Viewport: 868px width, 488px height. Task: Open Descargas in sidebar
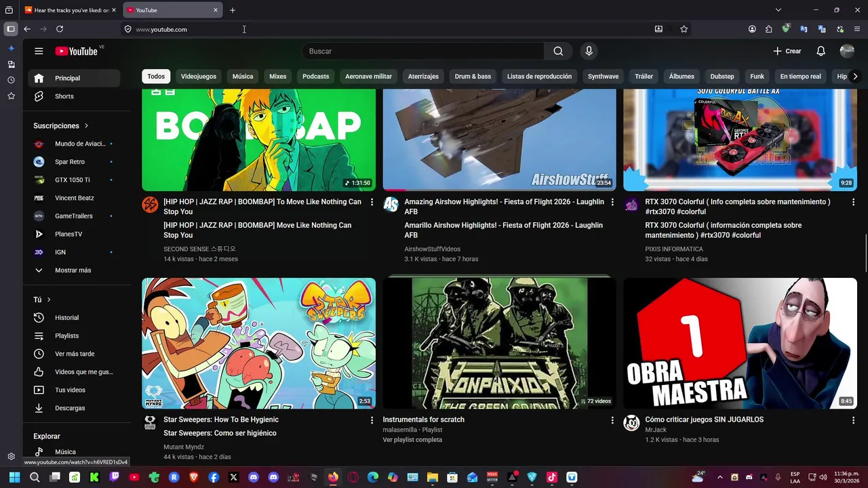pyautogui.click(x=74, y=408)
